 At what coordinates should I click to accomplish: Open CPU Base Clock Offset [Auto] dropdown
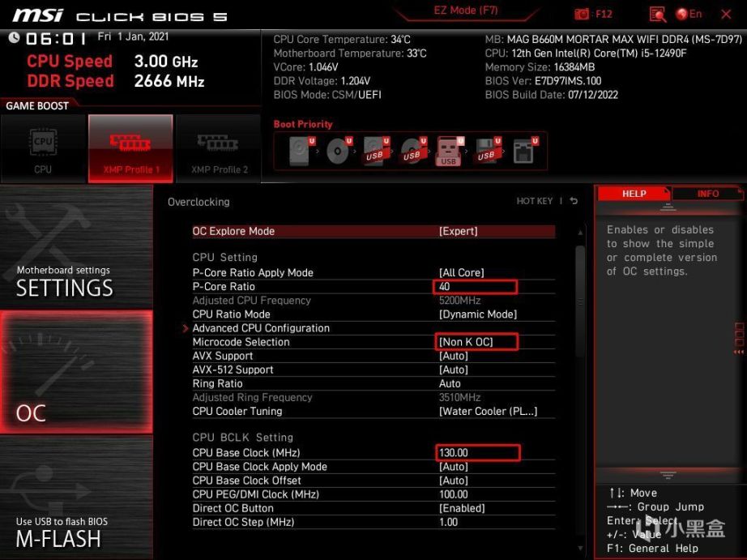coord(454,480)
